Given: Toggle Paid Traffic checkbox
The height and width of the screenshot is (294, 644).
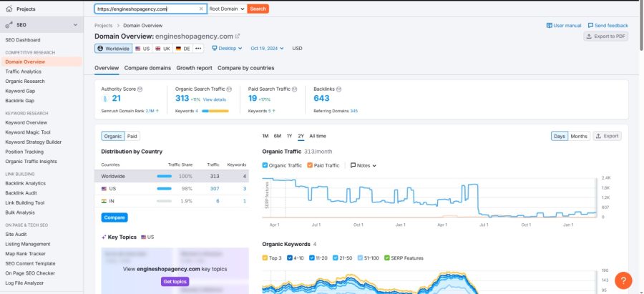Looking at the screenshot, I should point(310,165).
